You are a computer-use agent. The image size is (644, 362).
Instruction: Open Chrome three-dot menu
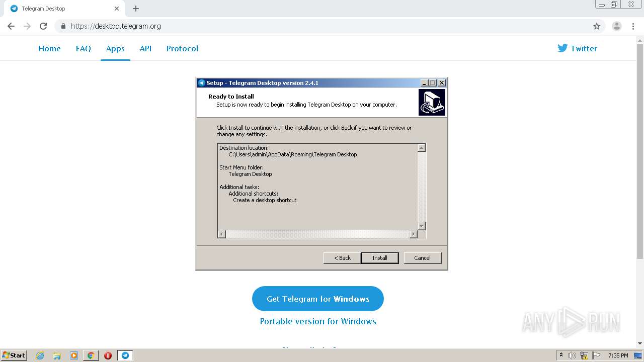pos(633,26)
